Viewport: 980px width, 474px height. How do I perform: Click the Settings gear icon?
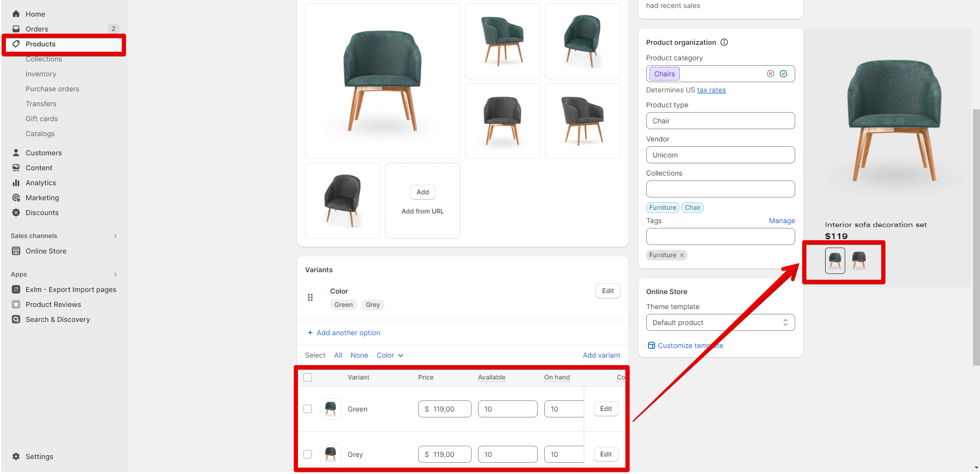[16, 456]
